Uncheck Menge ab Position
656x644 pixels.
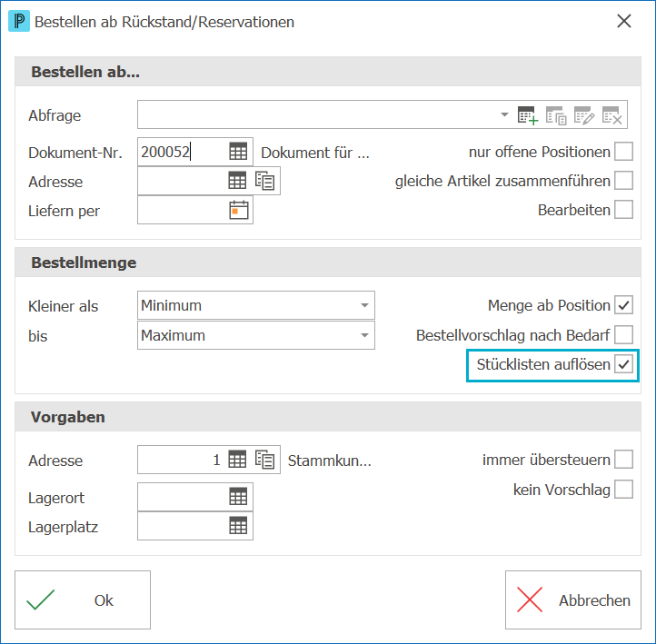click(623, 305)
